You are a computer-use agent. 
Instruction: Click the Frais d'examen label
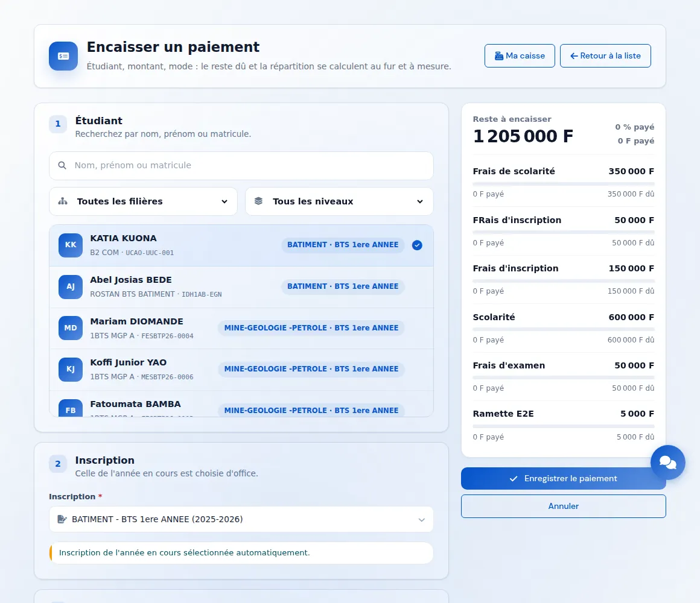(509, 366)
